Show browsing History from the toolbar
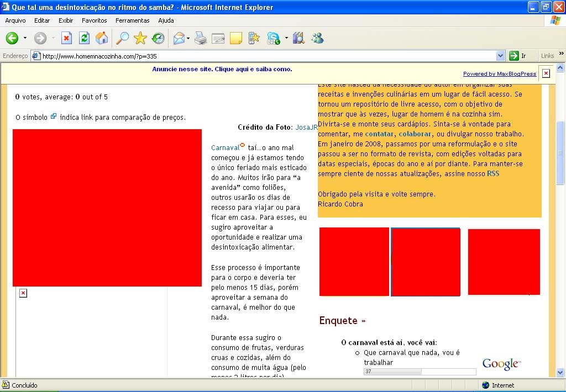The height and width of the screenshot is (392, 566). (158, 38)
